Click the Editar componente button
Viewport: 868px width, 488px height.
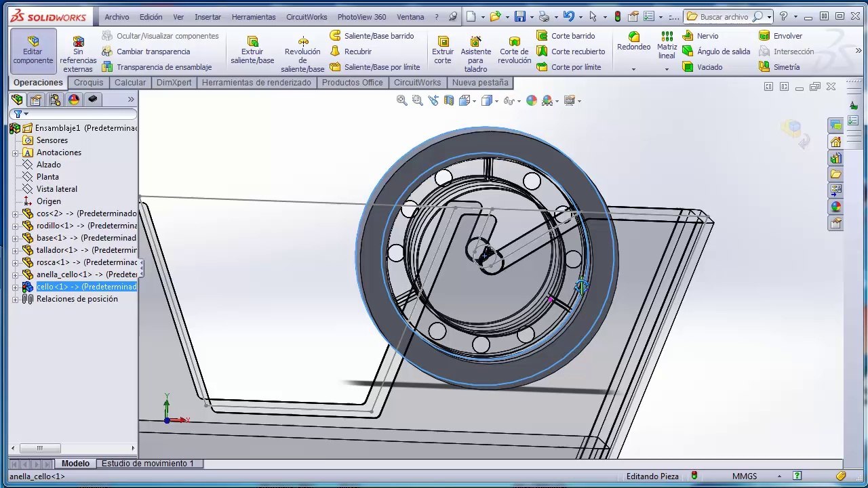pyautogui.click(x=33, y=50)
